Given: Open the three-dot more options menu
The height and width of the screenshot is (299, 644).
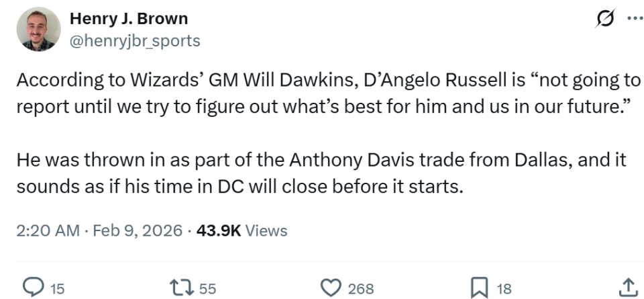Looking at the screenshot, I should click(636, 18).
